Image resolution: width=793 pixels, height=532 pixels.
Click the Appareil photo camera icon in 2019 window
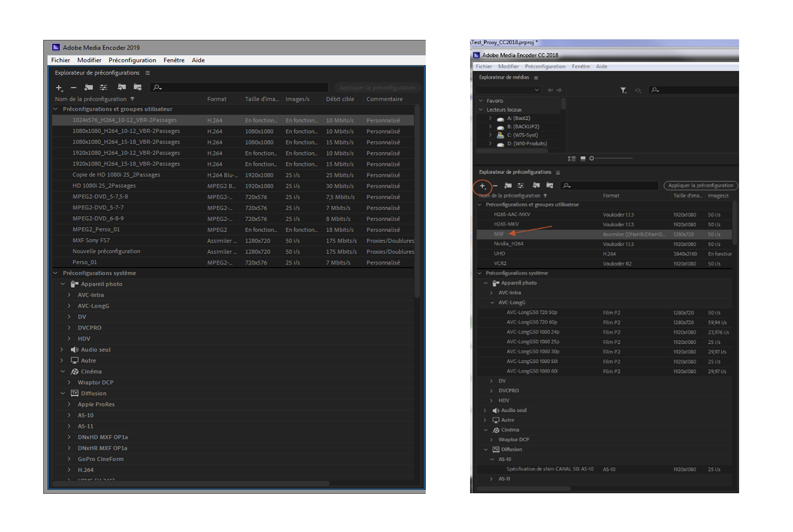point(74,284)
